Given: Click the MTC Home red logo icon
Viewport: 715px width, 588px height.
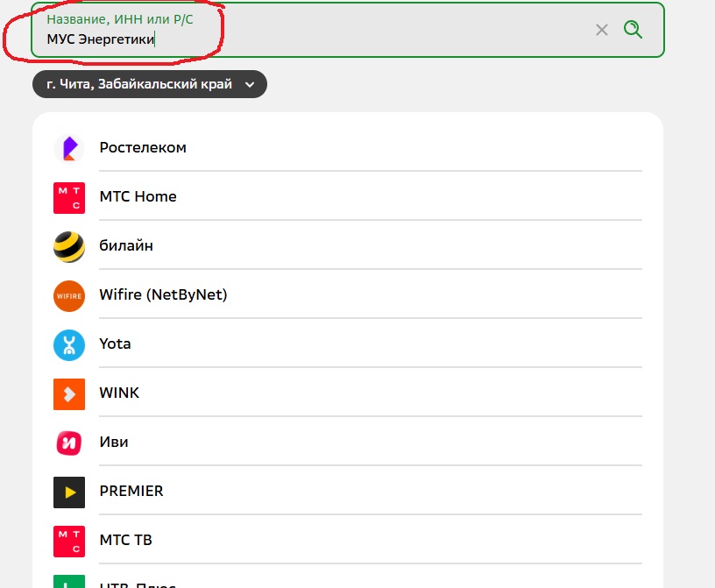Looking at the screenshot, I should coord(69,197).
